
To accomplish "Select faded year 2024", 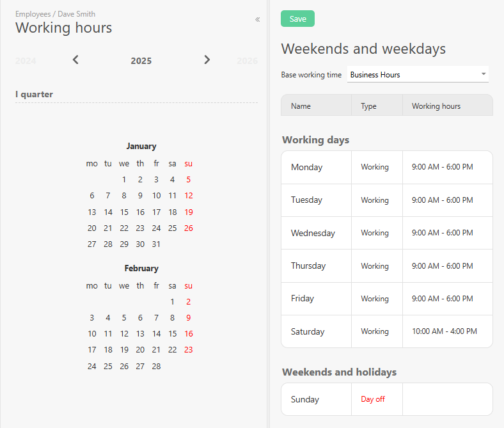I will (26, 61).
